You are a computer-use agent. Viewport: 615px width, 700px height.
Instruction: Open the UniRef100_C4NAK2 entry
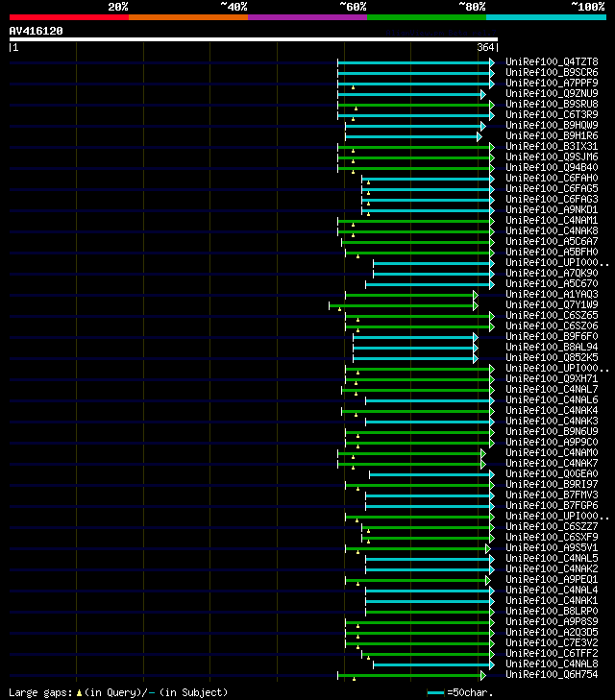click(x=552, y=568)
